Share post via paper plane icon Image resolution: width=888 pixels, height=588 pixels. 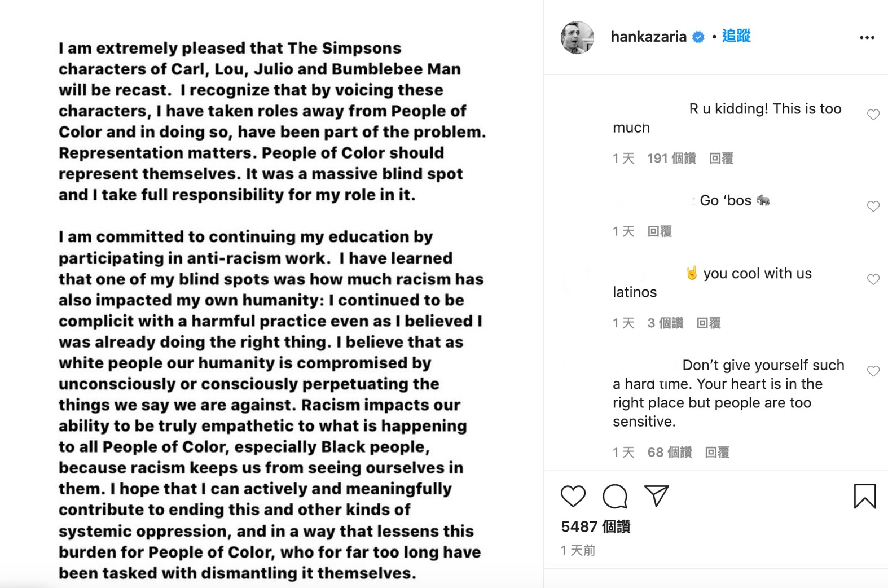656,496
